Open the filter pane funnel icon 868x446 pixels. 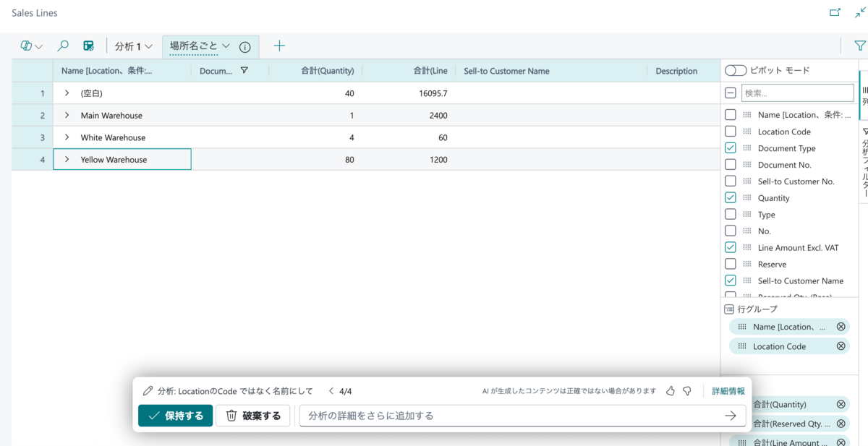pyautogui.click(x=860, y=46)
